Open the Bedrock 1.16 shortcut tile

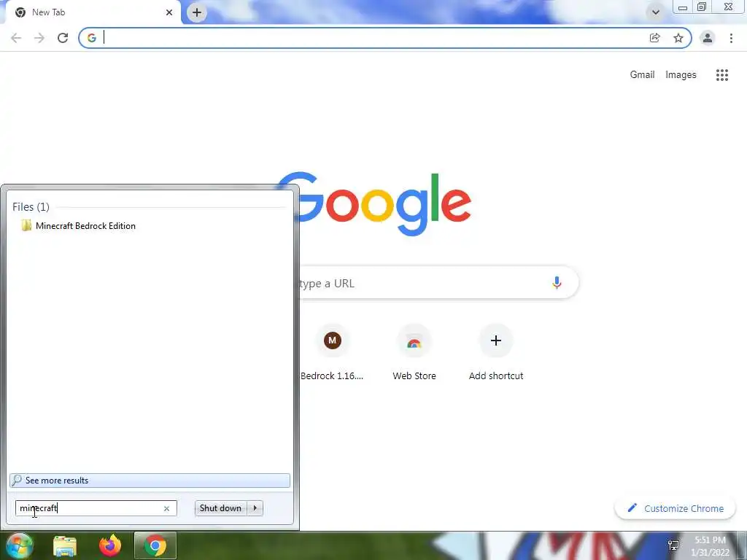click(x=332, y=352)
